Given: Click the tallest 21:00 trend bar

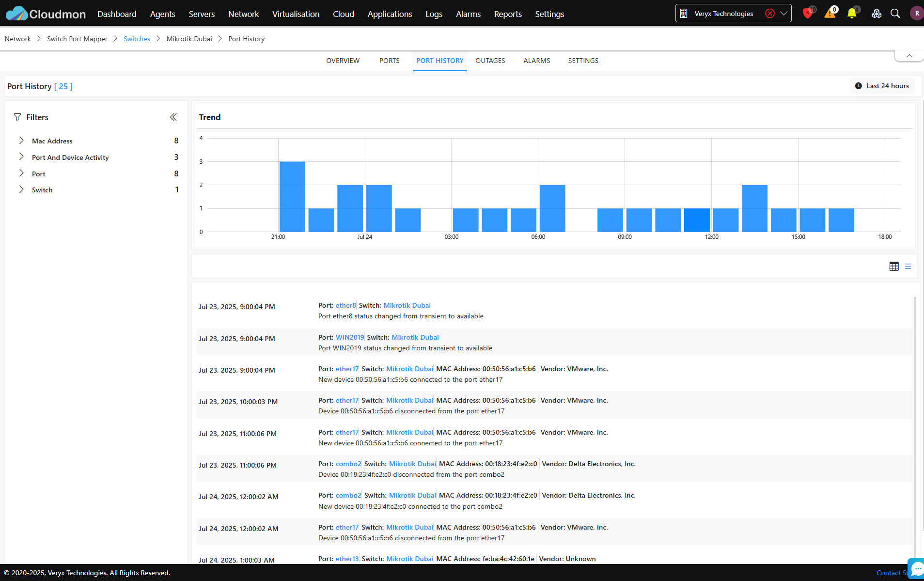Looking at the screenshot, I should [x=292, y=197].
